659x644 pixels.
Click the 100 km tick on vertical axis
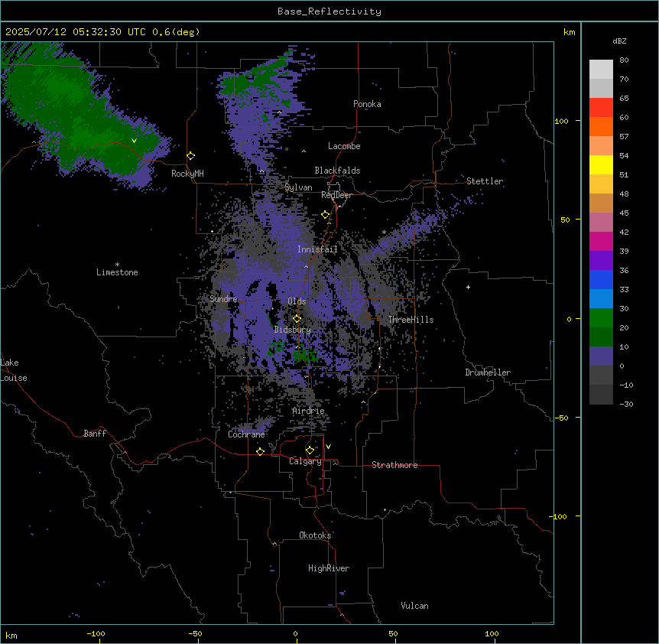click(561, 121)
